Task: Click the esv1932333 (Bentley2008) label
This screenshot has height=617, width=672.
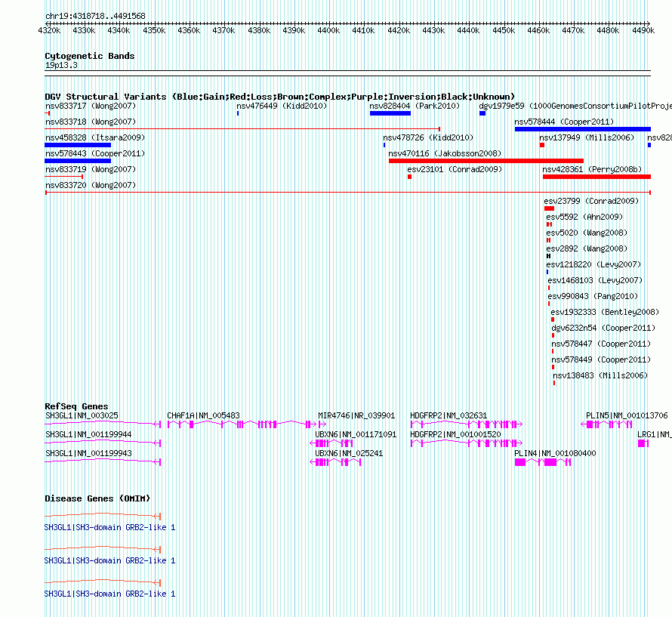Action: point(605,312)
